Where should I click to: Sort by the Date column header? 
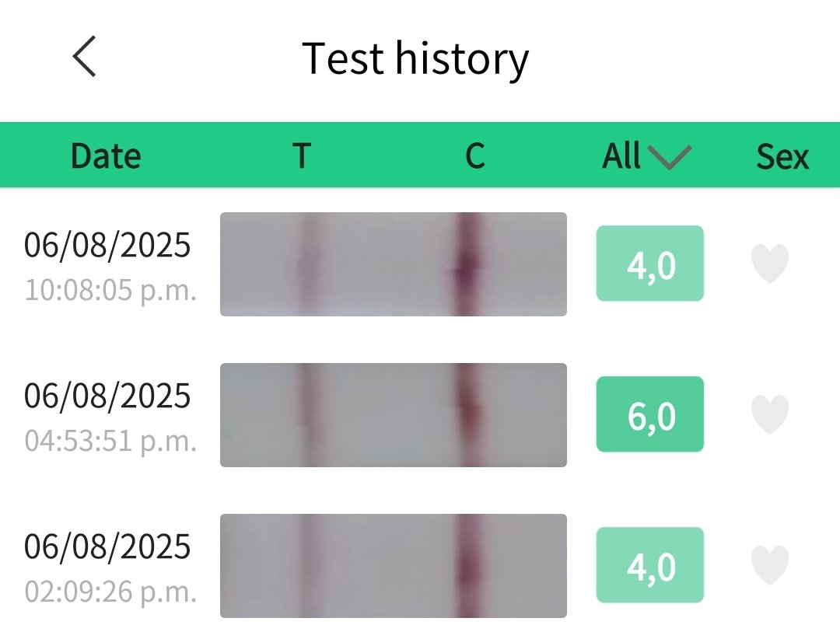pos(106,156)
